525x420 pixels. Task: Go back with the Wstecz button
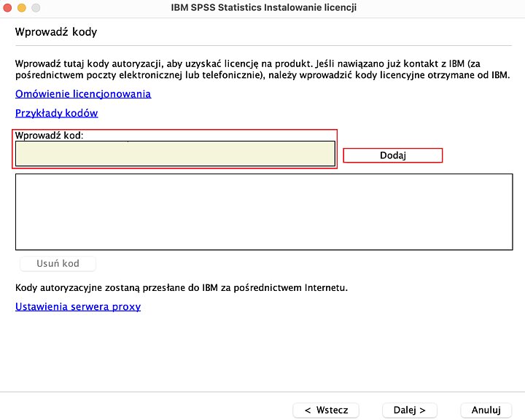[x=326, y=410]
